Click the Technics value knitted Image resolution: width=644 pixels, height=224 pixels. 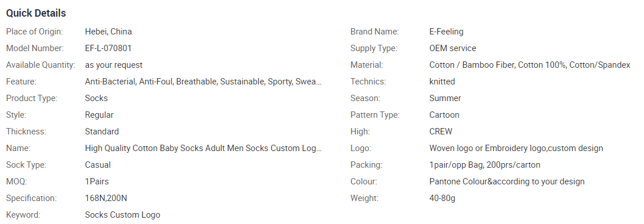442,82
